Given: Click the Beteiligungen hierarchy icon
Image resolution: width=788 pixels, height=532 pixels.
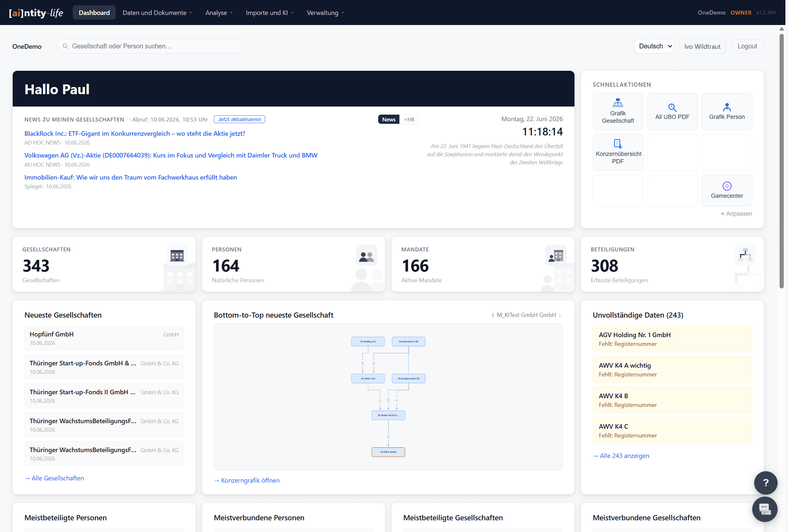Looking at the screenshot, I should pyautogui.click(x=745, y=256).
